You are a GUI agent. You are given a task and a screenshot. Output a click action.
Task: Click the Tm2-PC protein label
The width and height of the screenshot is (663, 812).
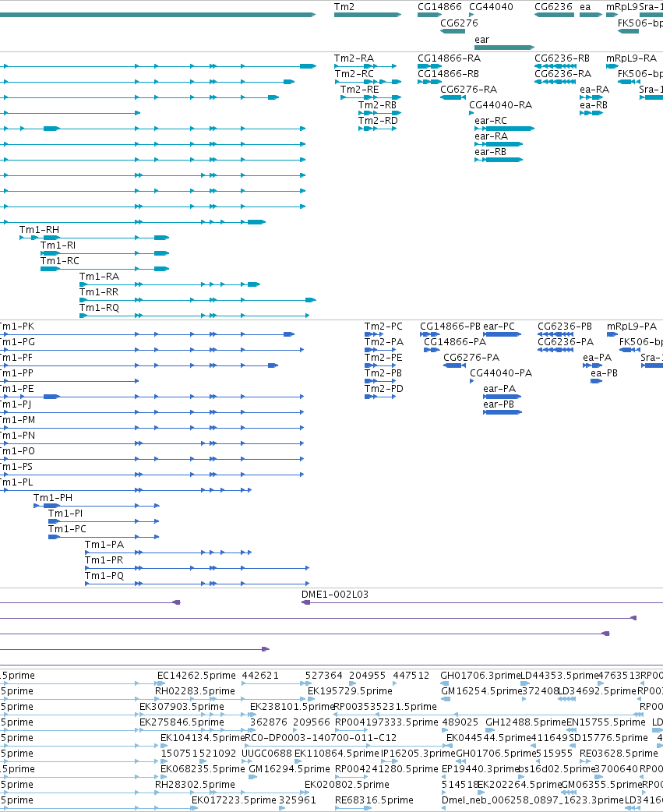383,327
